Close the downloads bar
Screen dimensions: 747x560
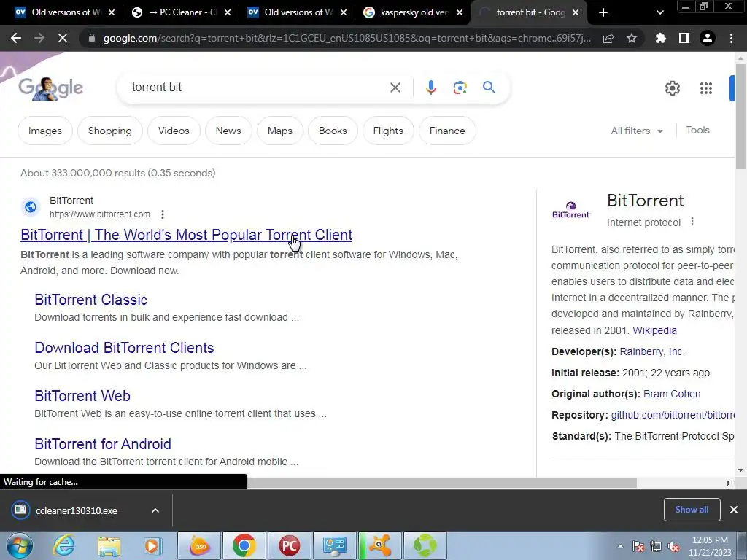(x=734, y=510)
